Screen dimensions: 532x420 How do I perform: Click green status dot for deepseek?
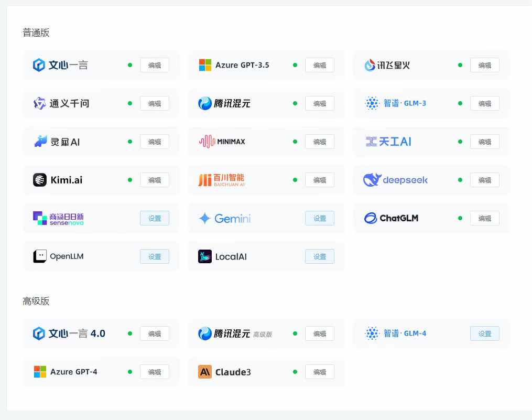460,180
